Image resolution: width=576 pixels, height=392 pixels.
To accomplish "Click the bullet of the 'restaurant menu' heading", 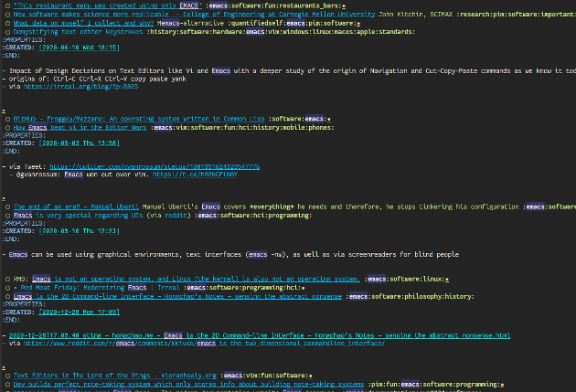I will (7, 5).
